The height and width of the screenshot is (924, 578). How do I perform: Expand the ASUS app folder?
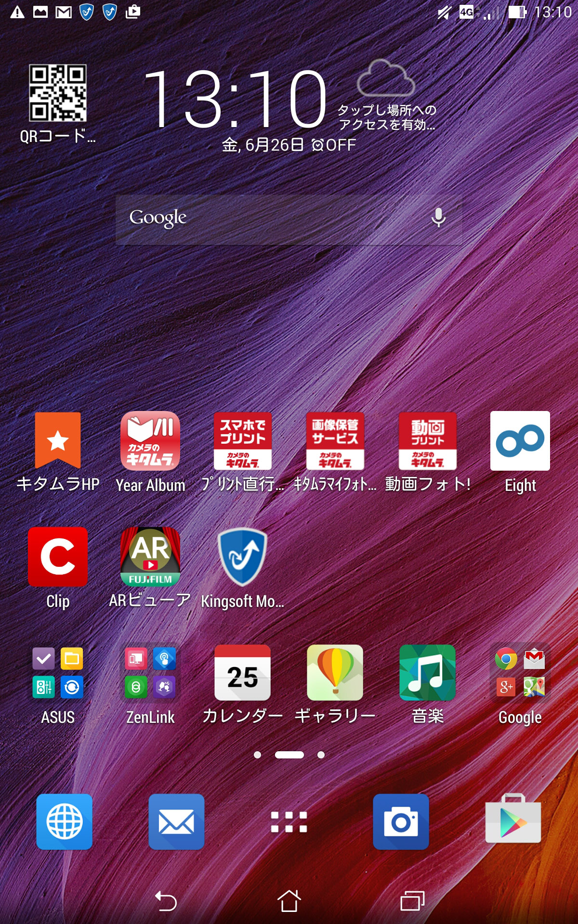tap(58, 673)
